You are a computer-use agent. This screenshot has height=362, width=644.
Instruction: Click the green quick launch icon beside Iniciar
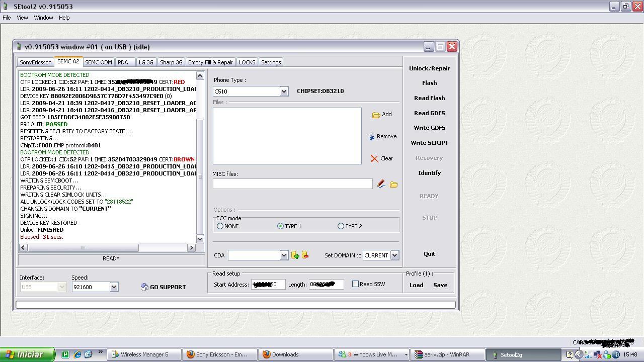coord(65,354)
